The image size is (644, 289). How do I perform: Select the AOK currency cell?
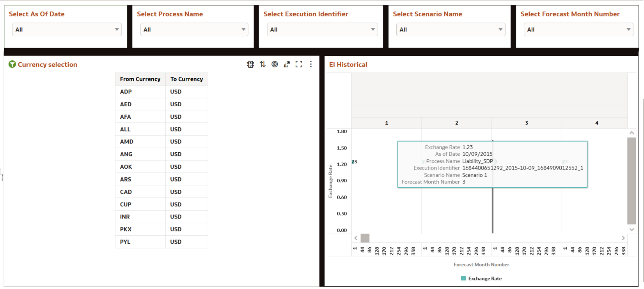point(140,167)
